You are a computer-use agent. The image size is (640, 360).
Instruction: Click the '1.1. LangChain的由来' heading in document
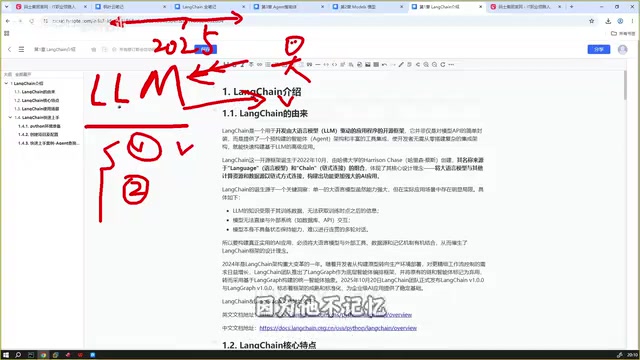[265, 113]
